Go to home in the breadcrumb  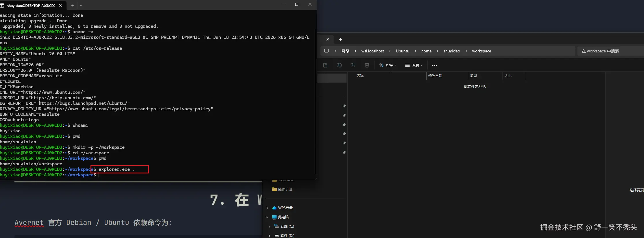tap(426, 51)
